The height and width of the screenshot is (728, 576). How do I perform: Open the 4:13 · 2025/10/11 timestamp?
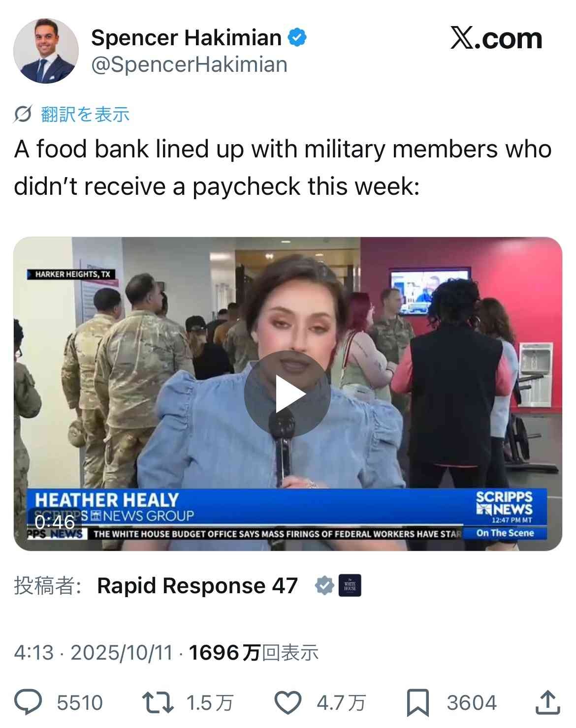94,653
